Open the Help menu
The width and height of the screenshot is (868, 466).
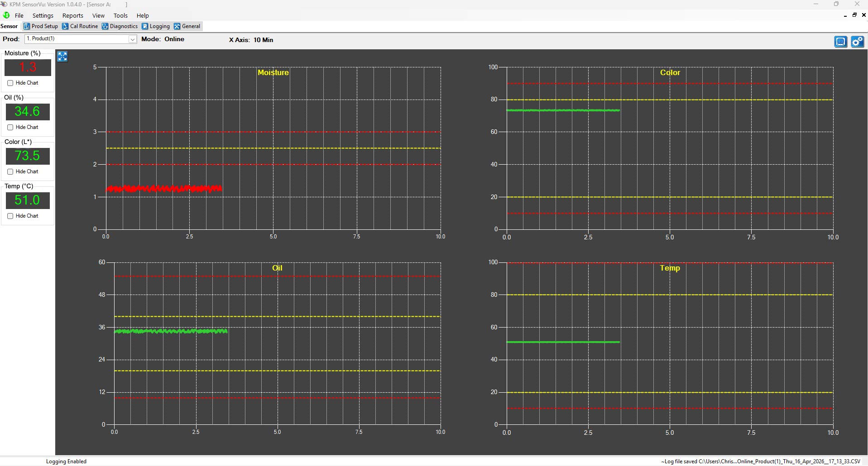pyautogui.click(x=143, y=15)
